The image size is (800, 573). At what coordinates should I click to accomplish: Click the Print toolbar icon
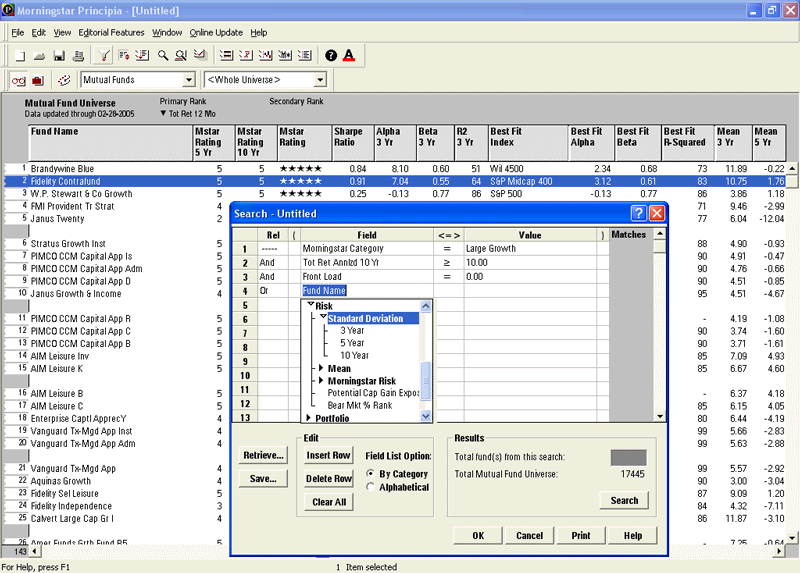[x=77, y=55]
